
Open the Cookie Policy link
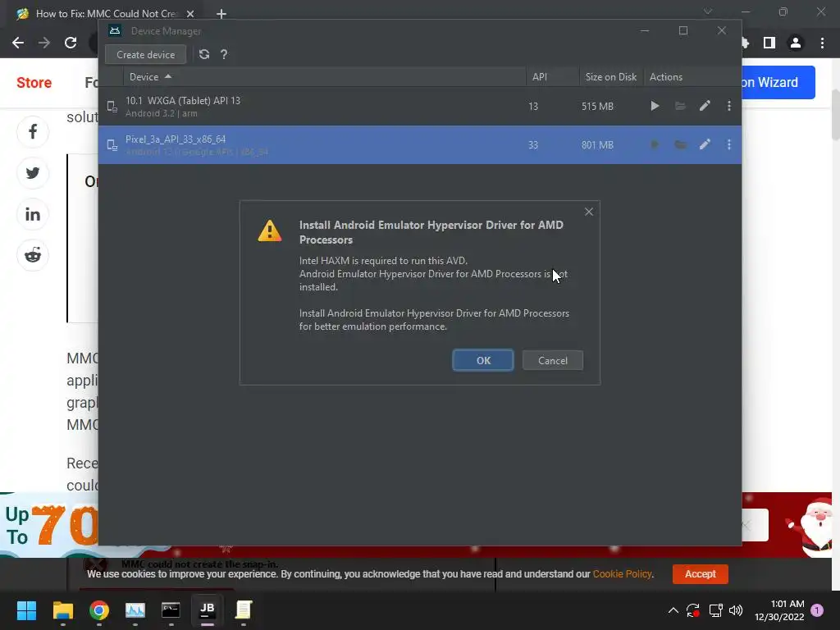pyautogui.click(x=622, y=573)
